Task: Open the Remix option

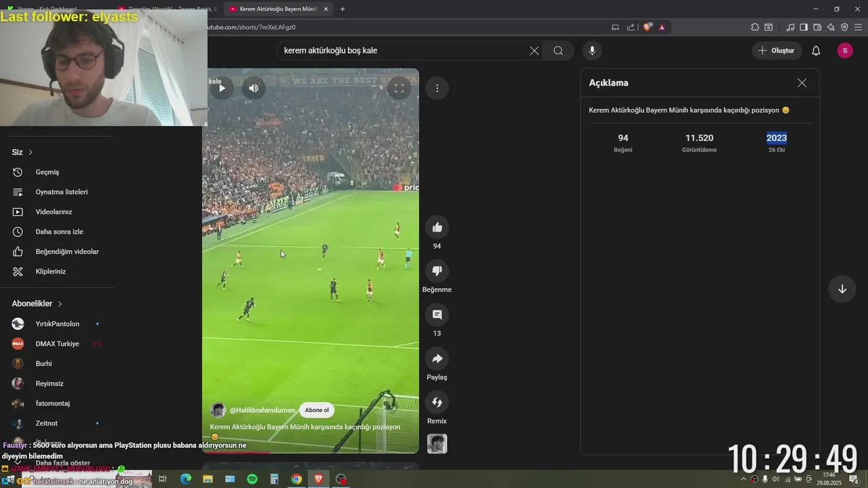Action: pos(437,403)
